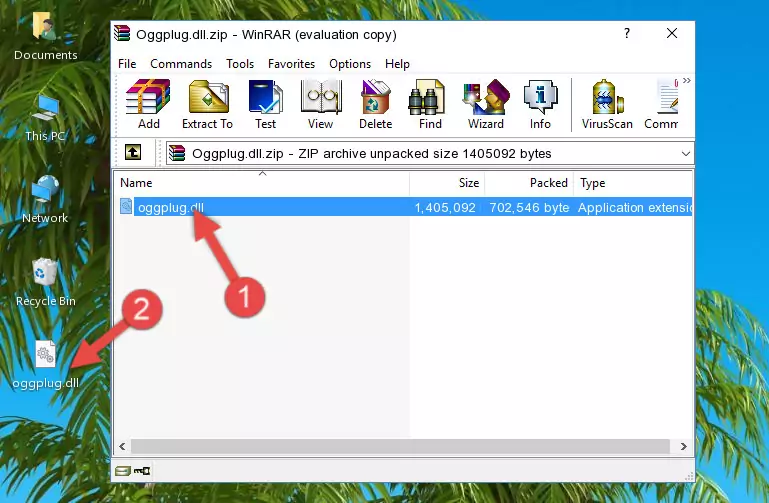Click the 702,546 packed value
769x503 pixels.
[529, 208]
